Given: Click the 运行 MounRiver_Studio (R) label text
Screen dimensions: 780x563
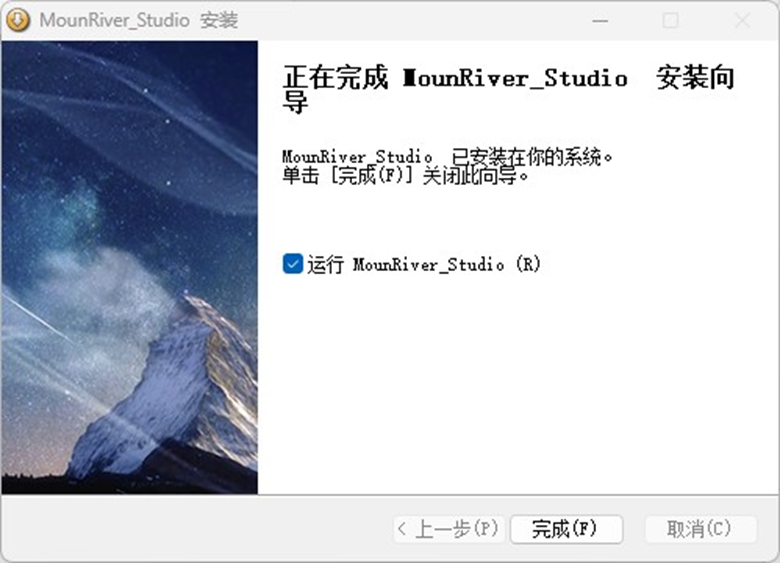Looking at the screenshot, I should [x=423, y=264].
